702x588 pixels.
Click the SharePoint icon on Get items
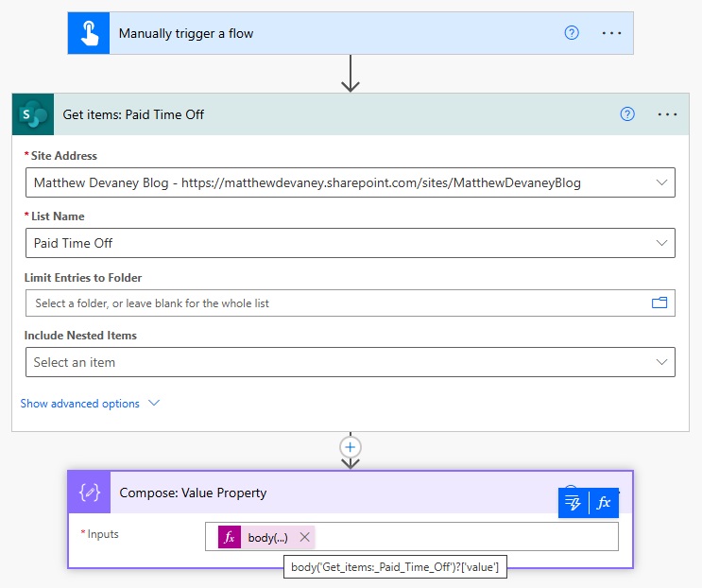click(33, 114)
